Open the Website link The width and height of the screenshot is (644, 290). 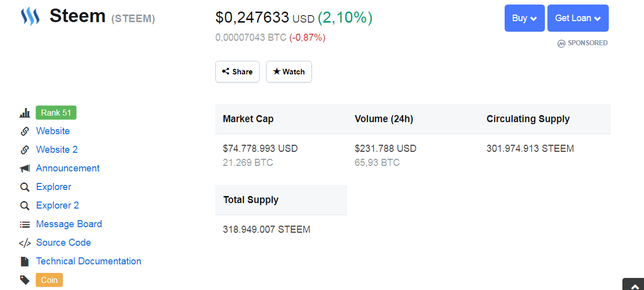[x=53, y=131]
